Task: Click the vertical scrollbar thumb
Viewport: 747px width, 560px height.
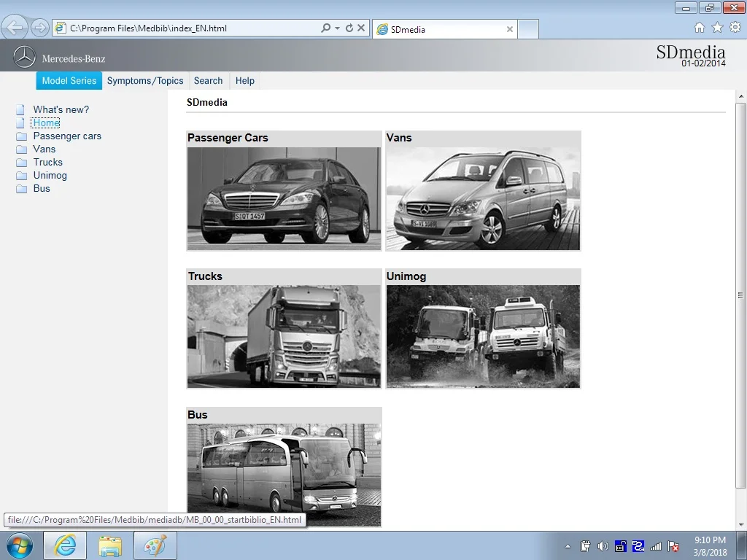Action: pyautogui.click(x=741, y=295)
